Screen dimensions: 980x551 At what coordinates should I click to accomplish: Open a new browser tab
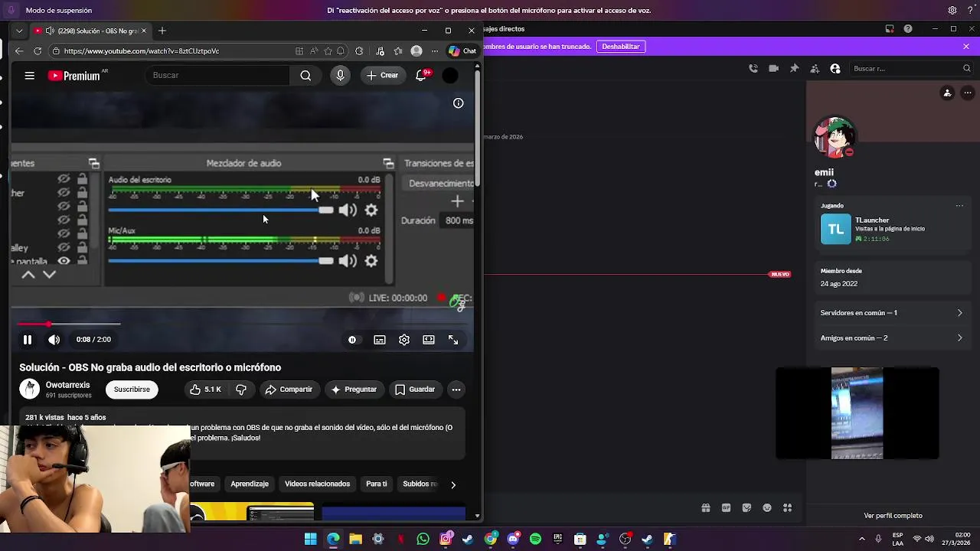click(x=162, y=31)
